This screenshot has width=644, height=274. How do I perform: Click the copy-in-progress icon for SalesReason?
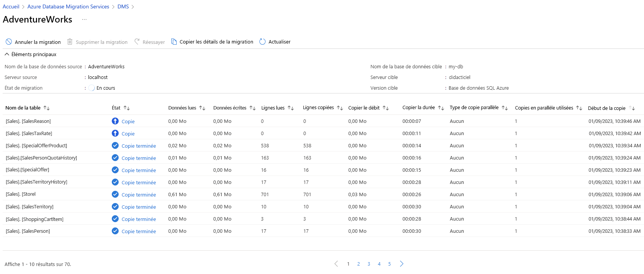click(x=115, y=121)
